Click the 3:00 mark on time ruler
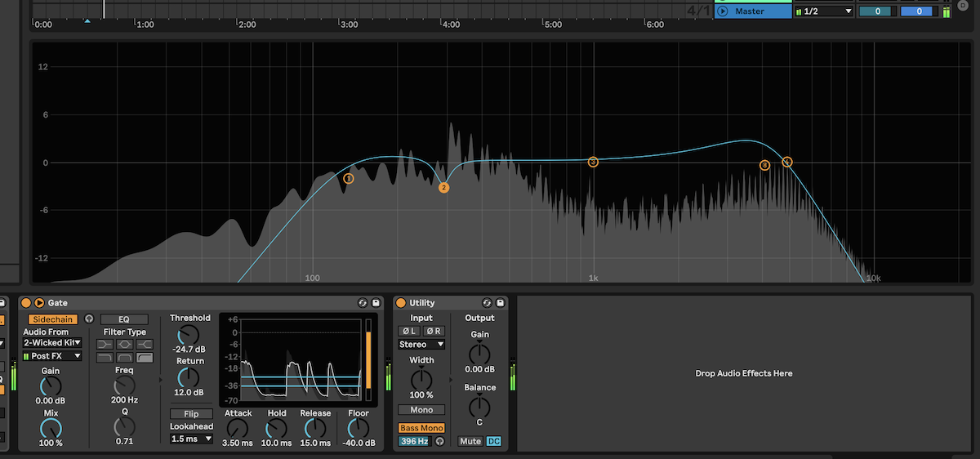Screen dimensions: 980x459 click(349, 25)
